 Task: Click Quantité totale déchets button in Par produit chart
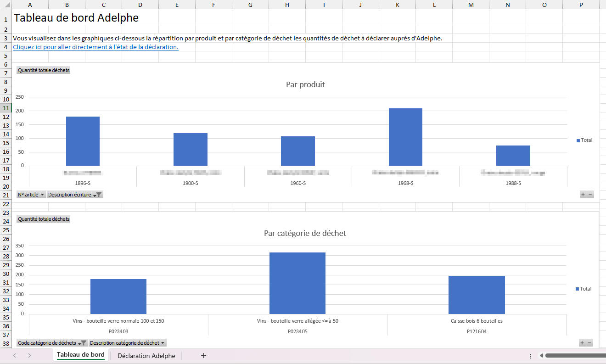pyautogui.click(x=44, y=70)
